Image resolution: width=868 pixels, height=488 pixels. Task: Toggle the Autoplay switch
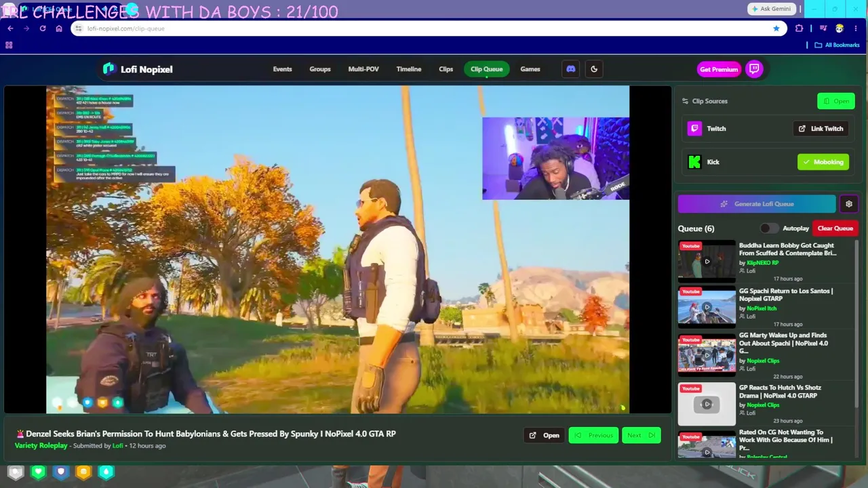769,228
